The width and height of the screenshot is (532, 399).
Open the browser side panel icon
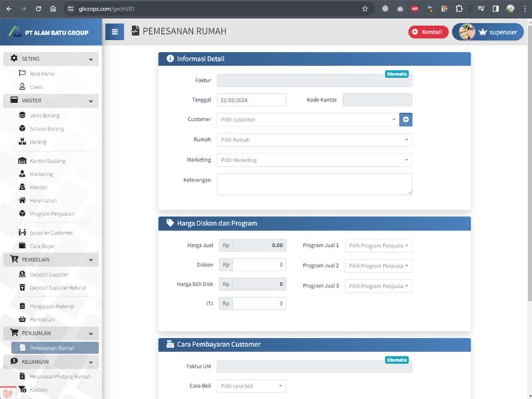495,9
